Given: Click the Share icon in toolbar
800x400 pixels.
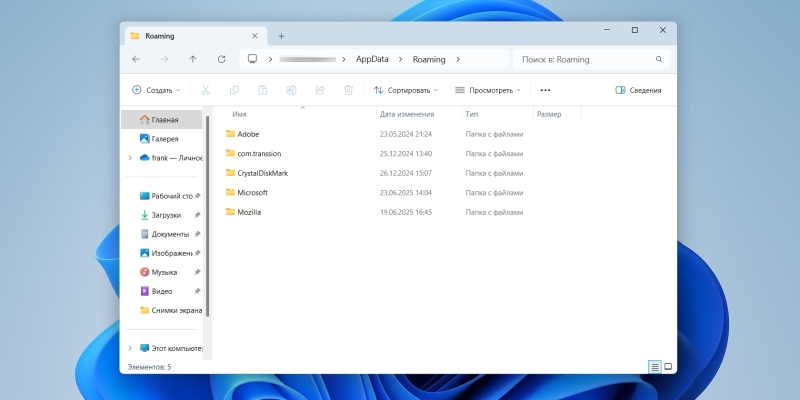Looking at the screenshot, I should point(320,90).
